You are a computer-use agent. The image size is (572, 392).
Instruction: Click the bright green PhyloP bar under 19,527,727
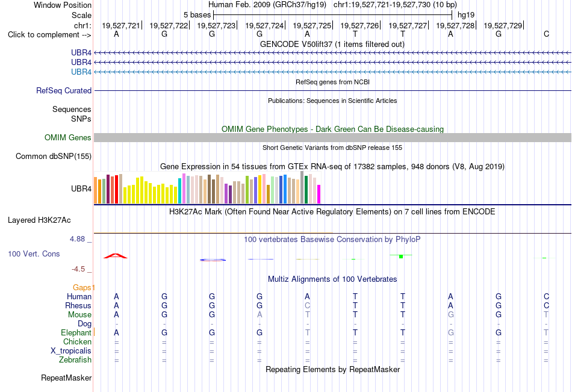click(401, 257)
